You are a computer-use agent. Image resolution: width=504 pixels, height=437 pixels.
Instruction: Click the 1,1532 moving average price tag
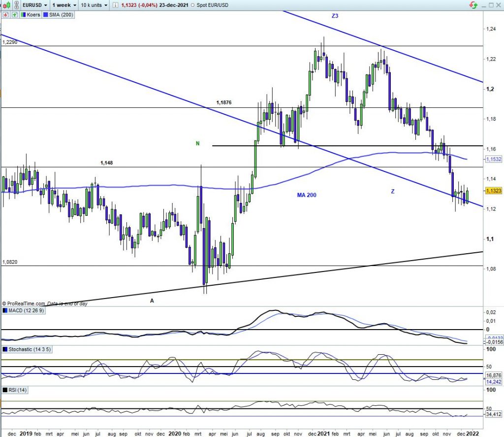click(x=494, y=160)
